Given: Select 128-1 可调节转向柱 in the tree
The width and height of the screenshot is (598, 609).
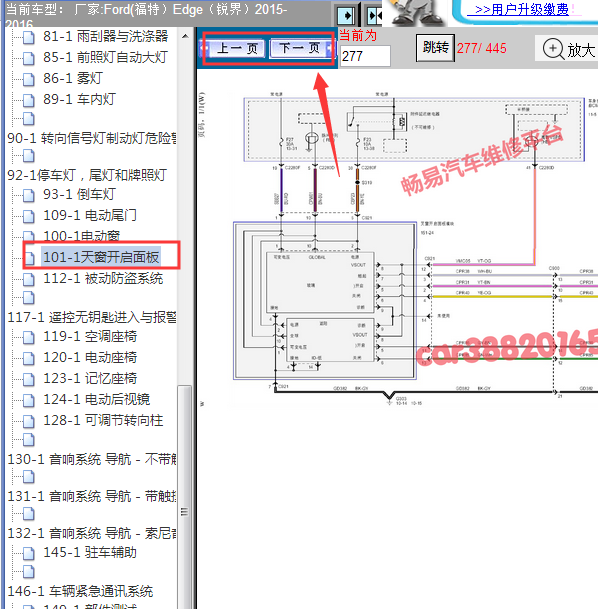Looking at the screenshot, I should [x=103, y=420].
